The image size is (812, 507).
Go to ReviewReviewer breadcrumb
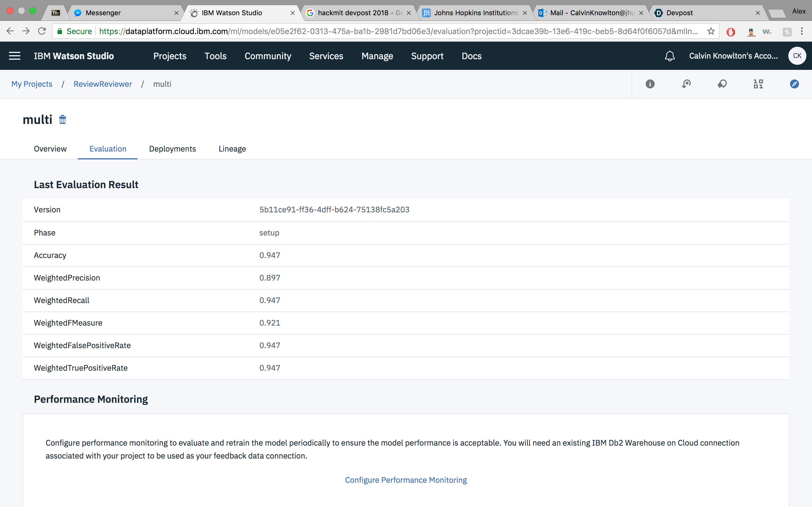point(103,84)
